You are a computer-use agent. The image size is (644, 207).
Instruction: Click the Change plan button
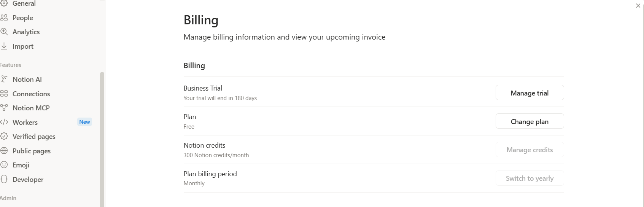530,121
